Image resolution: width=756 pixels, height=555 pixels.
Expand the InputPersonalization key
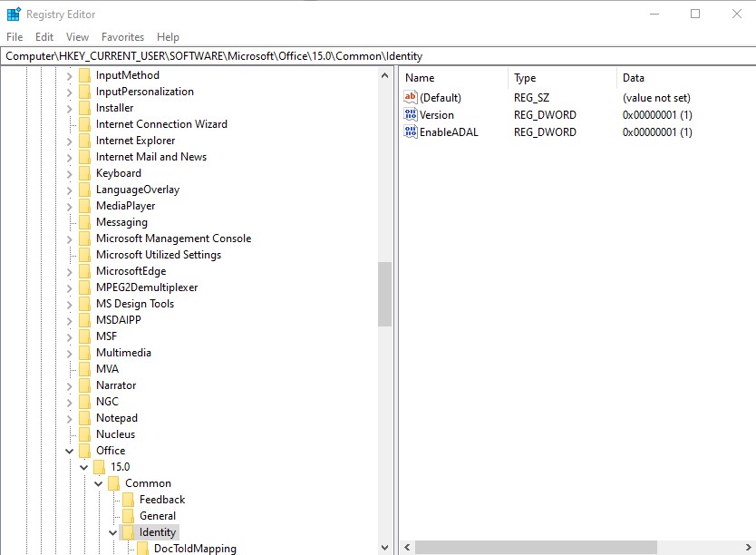[x=70, y=92]
